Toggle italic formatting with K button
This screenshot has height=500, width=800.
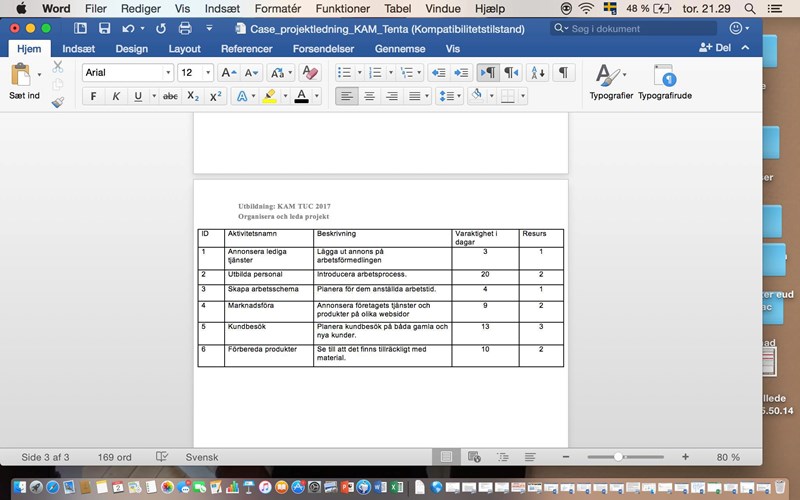tap(116, 97)
